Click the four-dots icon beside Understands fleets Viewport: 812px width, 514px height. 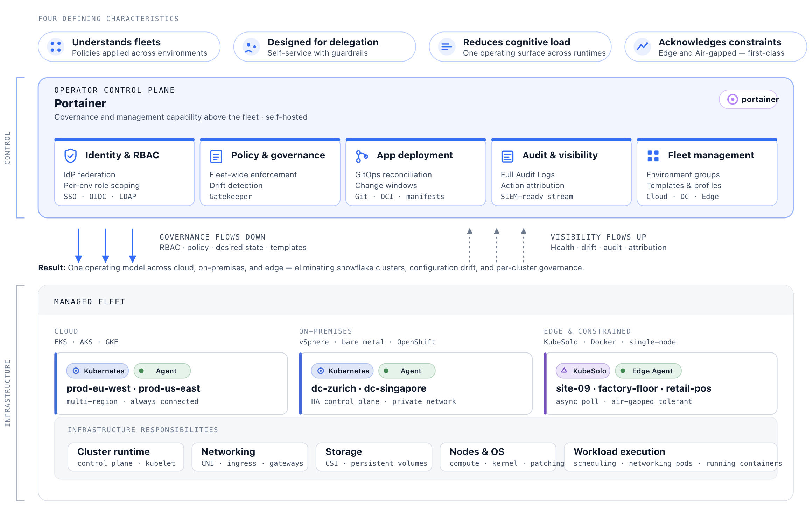(x=56, y=47)
